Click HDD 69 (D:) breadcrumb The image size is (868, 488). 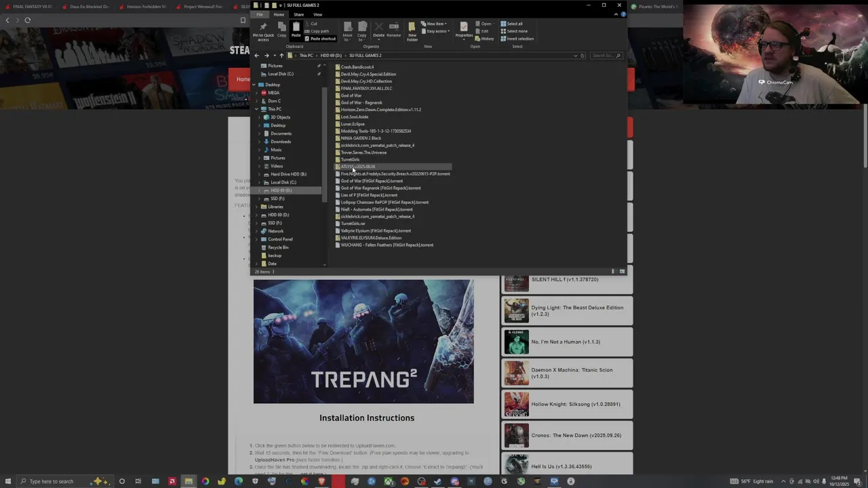(x=331, y=56)
